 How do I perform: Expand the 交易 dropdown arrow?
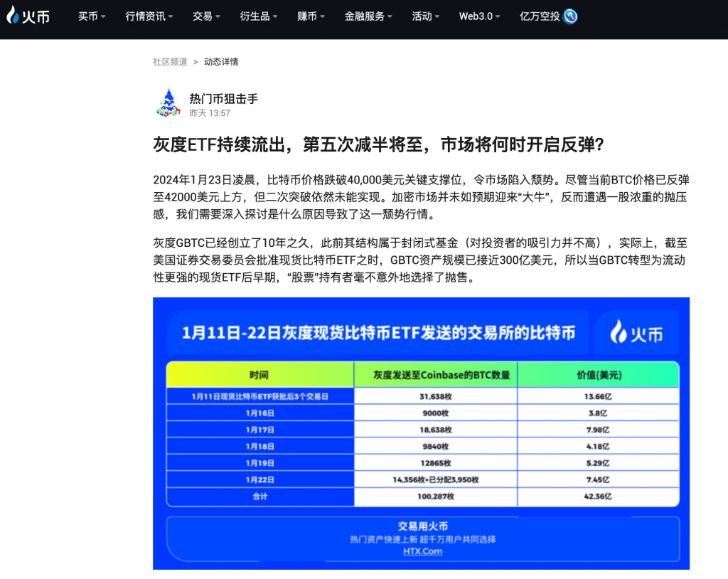tap(218, 17)
